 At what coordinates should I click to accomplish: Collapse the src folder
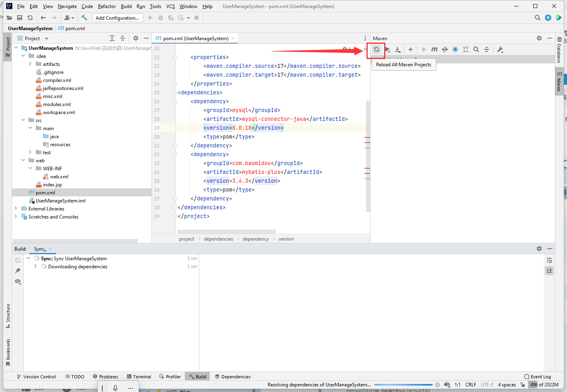(23, 120)
